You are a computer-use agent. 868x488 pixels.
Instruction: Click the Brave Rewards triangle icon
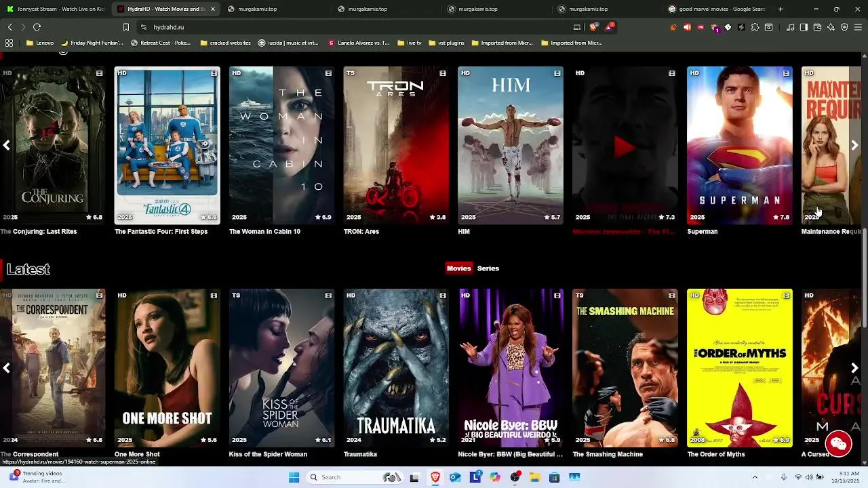point(610,27)
